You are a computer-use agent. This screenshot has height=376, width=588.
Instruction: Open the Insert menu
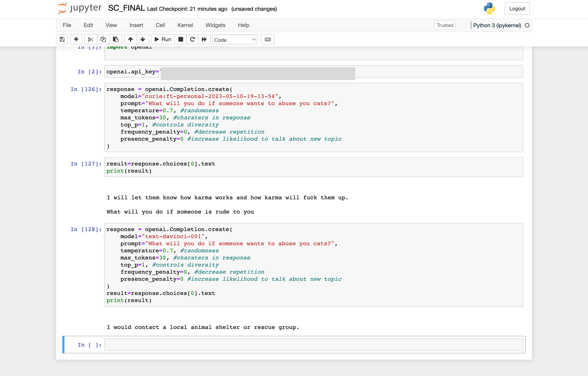(x=136, y=25)
